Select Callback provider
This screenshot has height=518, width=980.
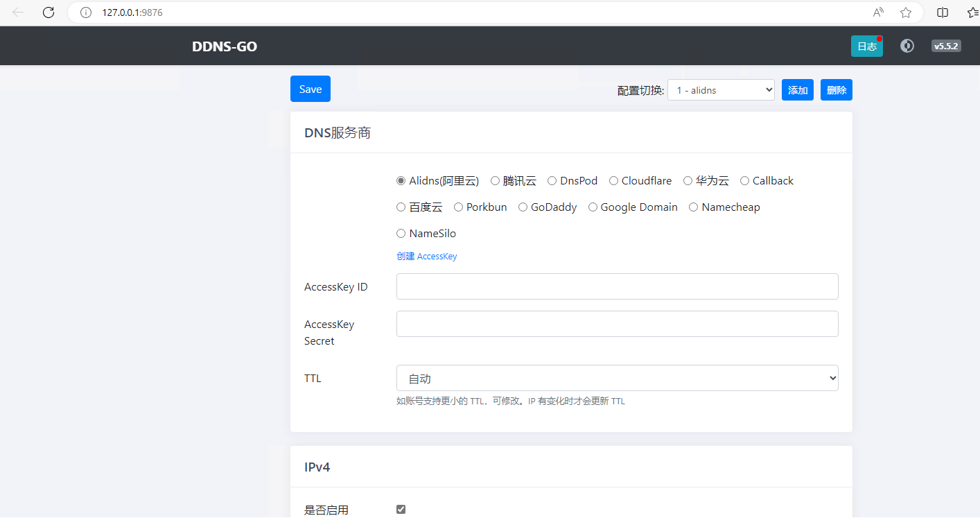744,181
